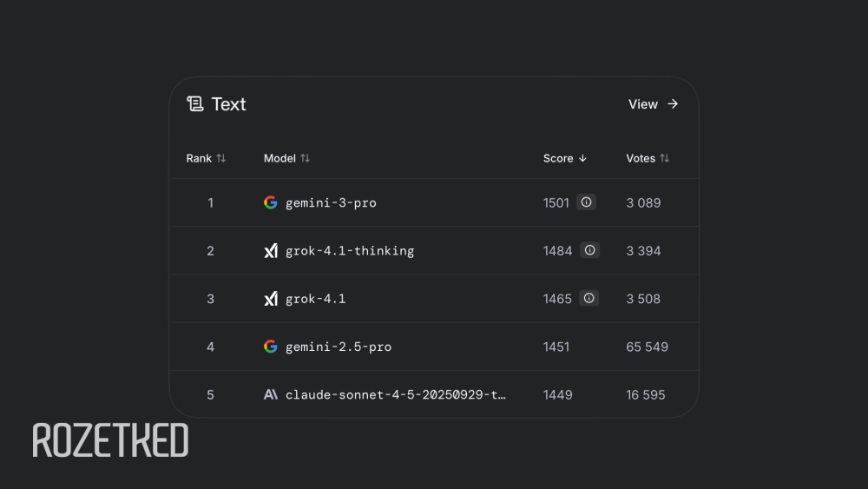Click the ROZETKED watermark logo
868x489 pixels.
(x=110, y=440)
